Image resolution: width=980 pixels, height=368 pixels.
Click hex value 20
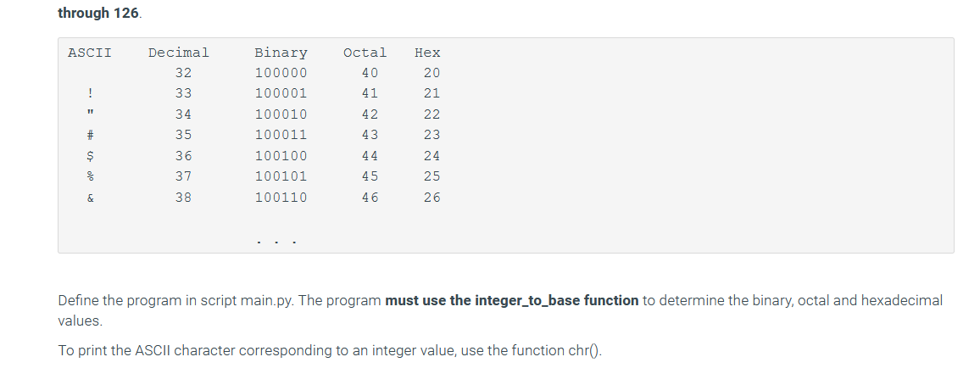point(432,73)
